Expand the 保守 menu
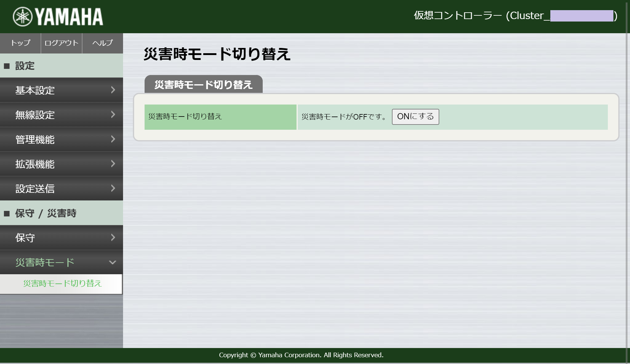630x364 pixels. coord(61,238)
